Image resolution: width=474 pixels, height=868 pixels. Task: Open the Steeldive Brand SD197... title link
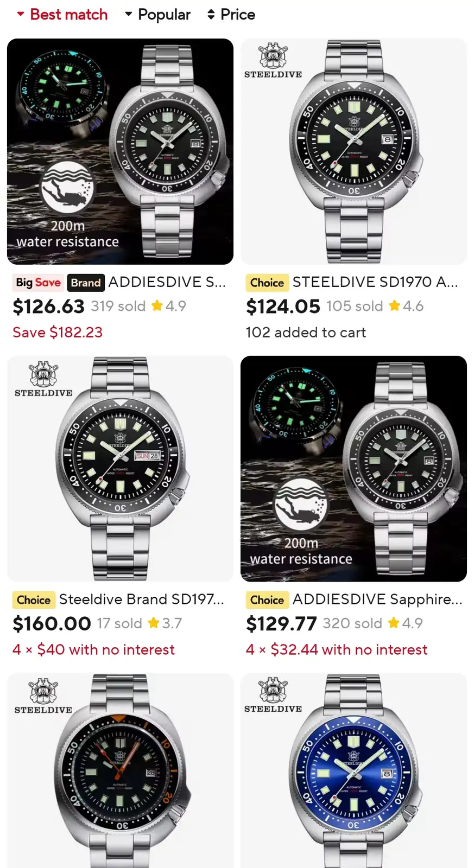click(142, 599)
